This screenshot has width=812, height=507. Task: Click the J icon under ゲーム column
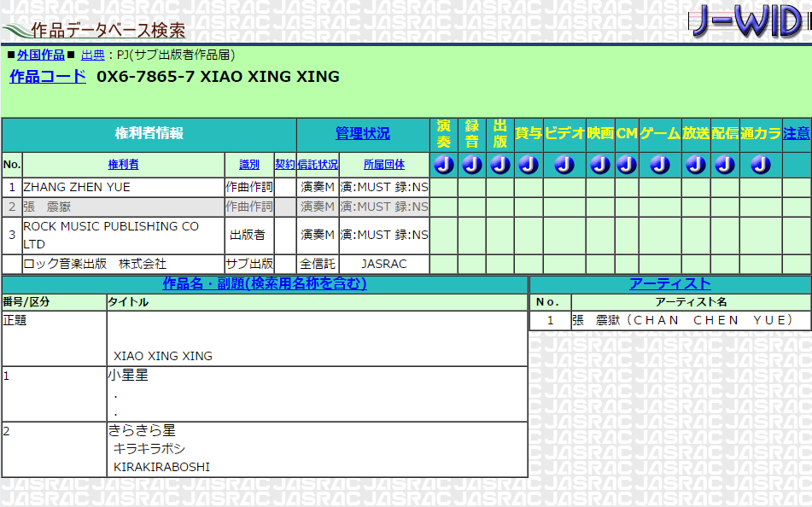(x=658, y=166)
